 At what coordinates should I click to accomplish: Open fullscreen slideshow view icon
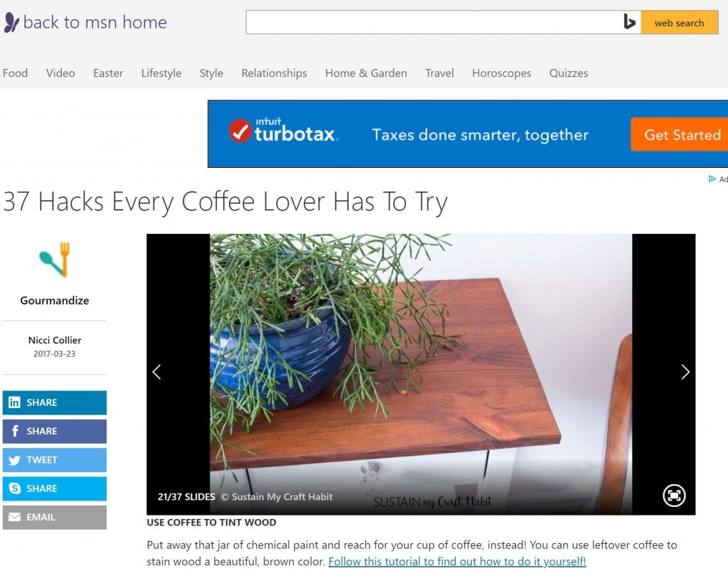(x=674, y=495)
